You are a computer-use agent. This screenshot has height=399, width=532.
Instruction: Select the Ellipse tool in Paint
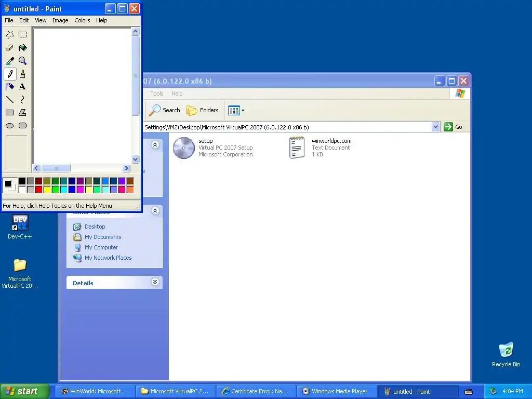[10, 126]
